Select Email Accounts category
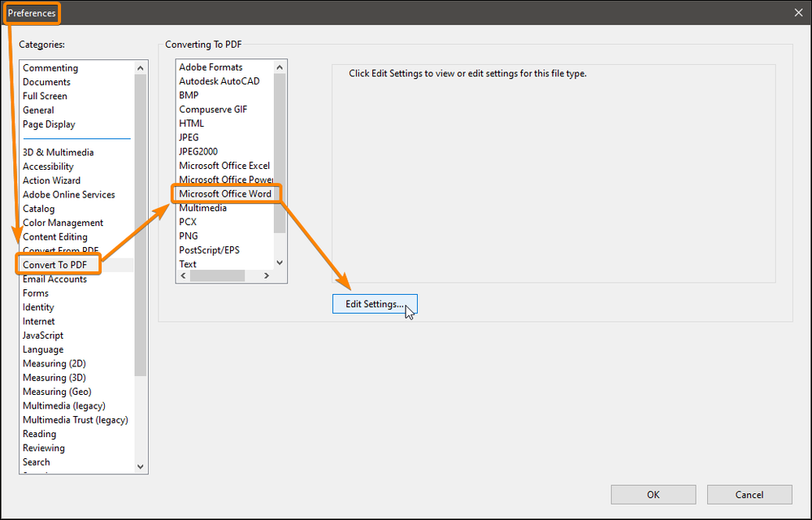The image size is (812, 520). click(55, 279)
